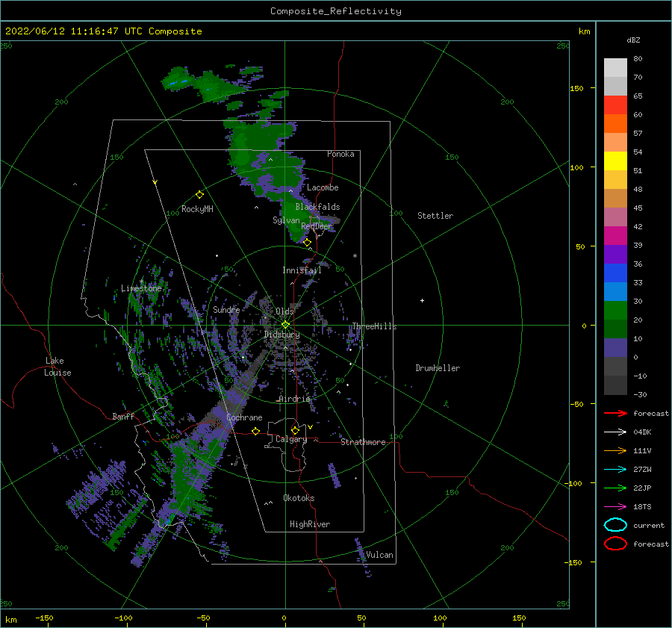This screenshot has height=628, width=672.
Task: Click the Strathmore city label
Action: pos(363,442)
